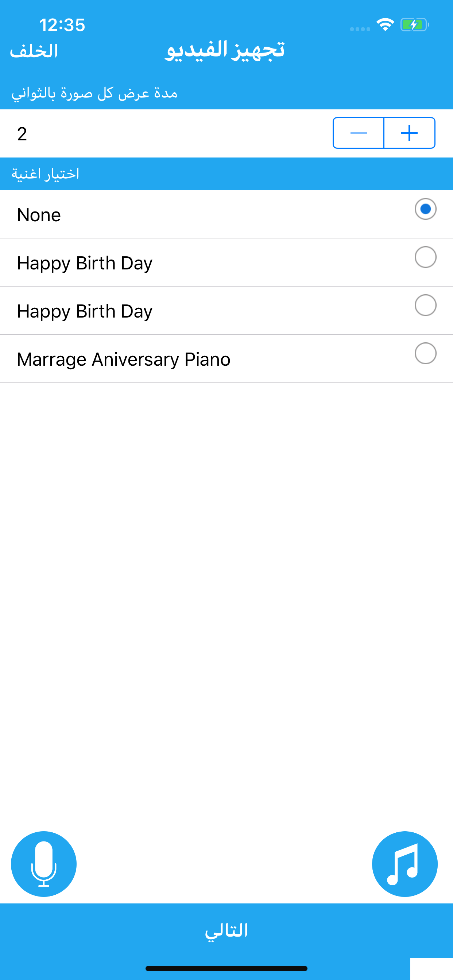Select second Happy Birth Day radio button
The width and height of the screenshot is (453, 980).
pos(425,305)
